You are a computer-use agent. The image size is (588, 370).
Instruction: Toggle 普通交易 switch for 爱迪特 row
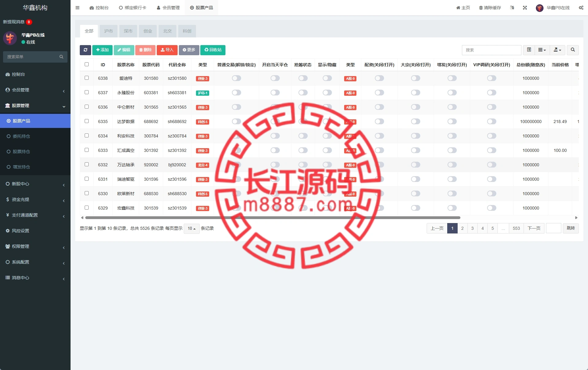(236, 78)
